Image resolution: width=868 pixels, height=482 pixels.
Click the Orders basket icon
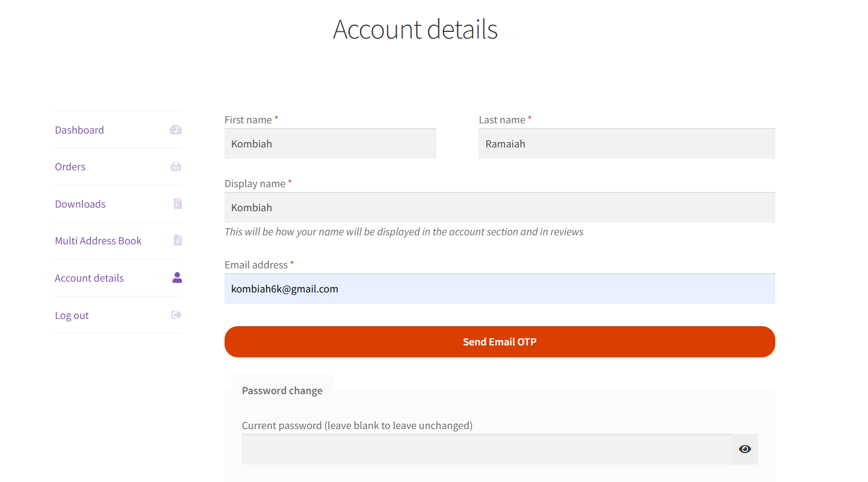(176, 167)
